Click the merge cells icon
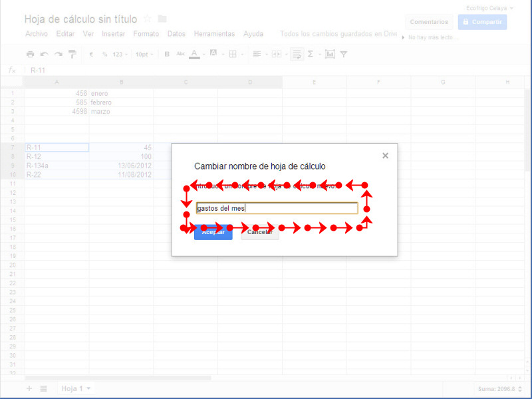Viewport: 532px width, 399px height. click(x=277, y=55)
